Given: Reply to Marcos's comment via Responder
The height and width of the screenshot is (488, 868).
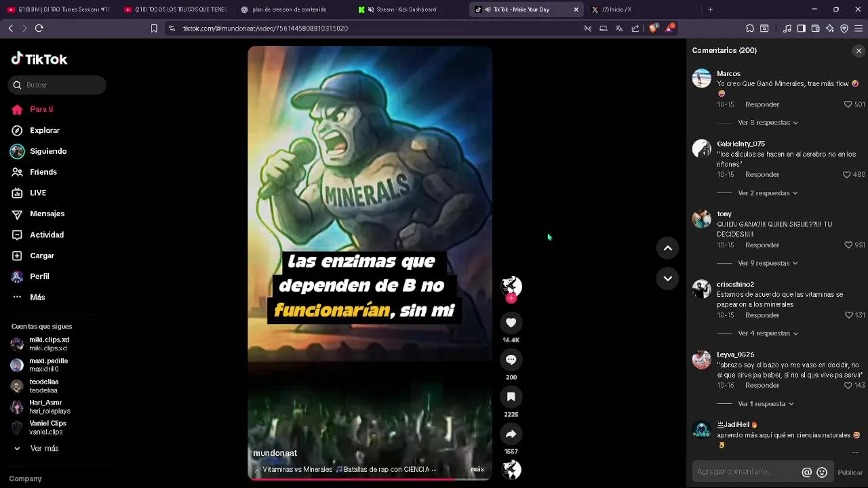Looking at the screenshot, I should (762, 104).
